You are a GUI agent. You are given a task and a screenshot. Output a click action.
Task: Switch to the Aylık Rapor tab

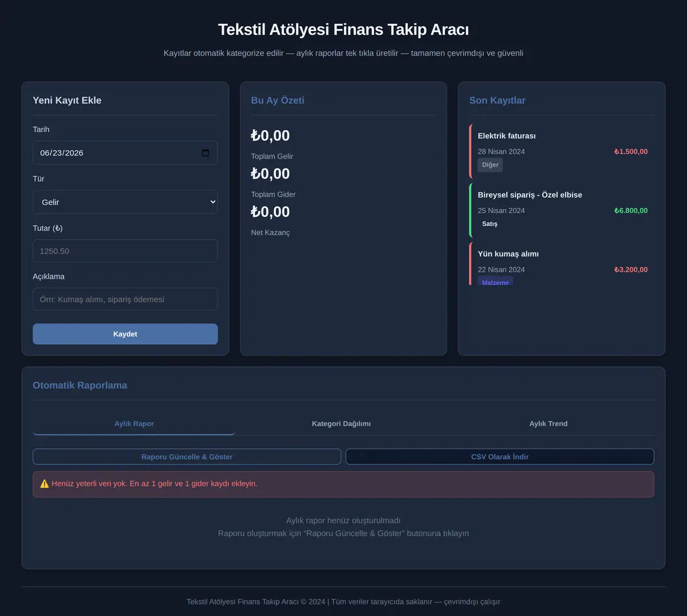(x=134, y=424)
